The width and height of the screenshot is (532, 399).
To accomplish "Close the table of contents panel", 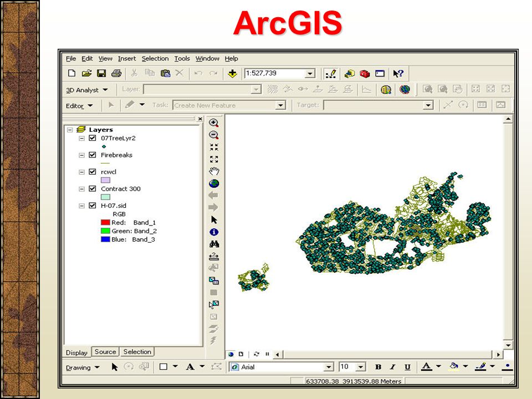I will pos(200,119).
